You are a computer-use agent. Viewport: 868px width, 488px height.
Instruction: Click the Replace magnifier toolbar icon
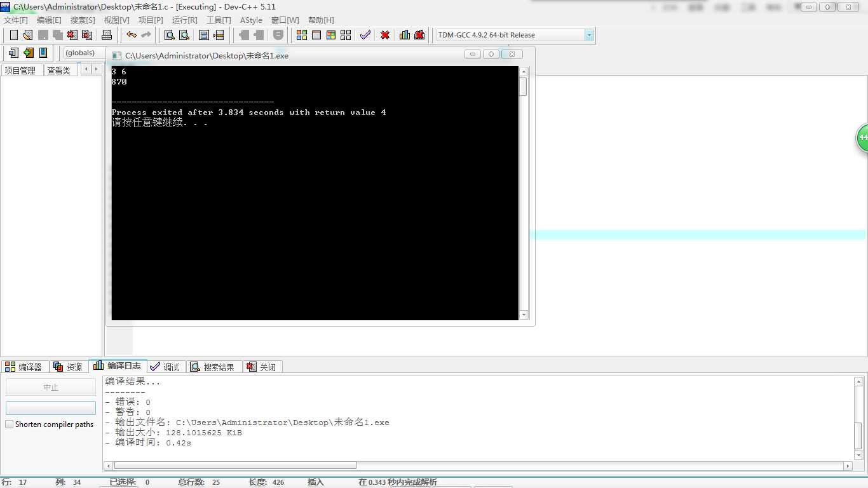[184, 35]
